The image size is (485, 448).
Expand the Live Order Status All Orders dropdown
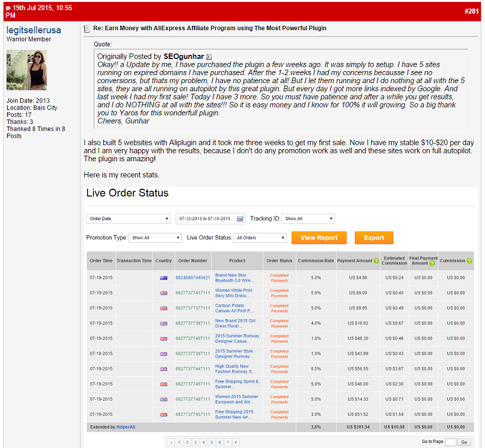point(260,238)
